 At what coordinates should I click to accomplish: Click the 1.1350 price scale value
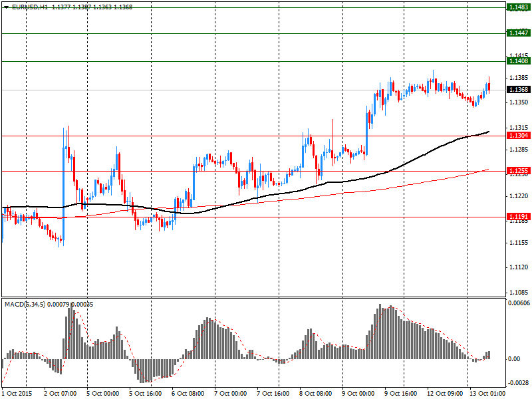(x=519, y=102)
